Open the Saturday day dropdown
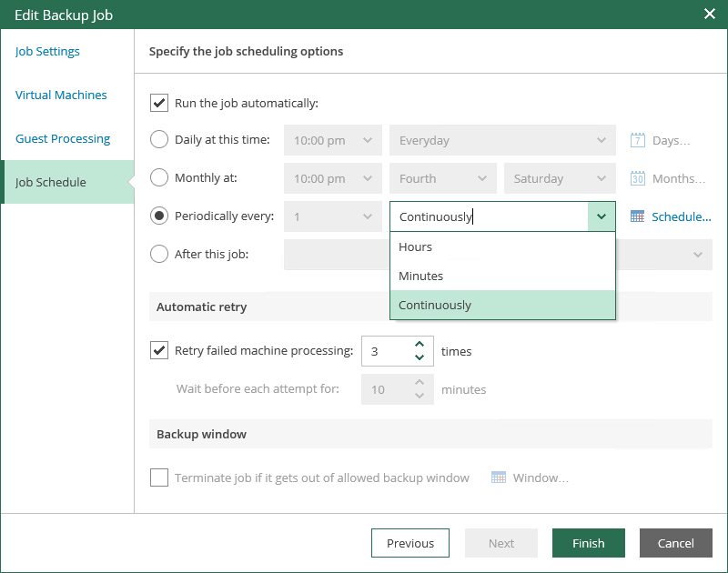Screen dimensions: 728x573 (x=560, y=178)
